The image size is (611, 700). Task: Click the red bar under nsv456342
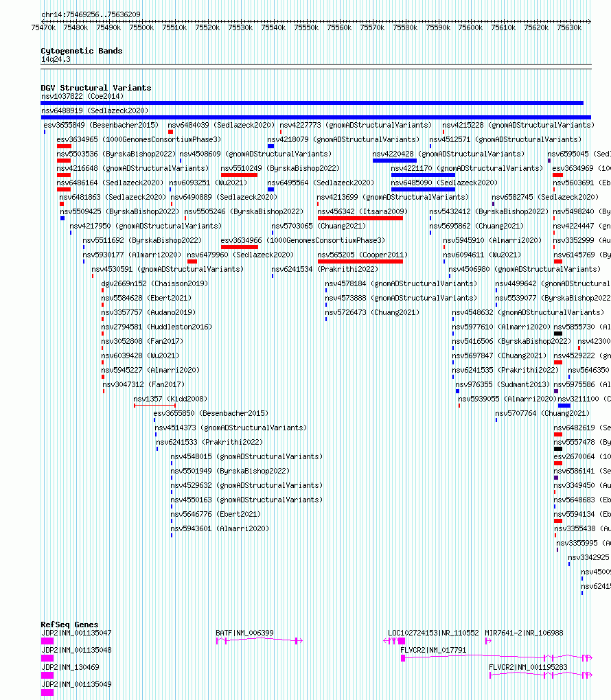pos(360,218)
